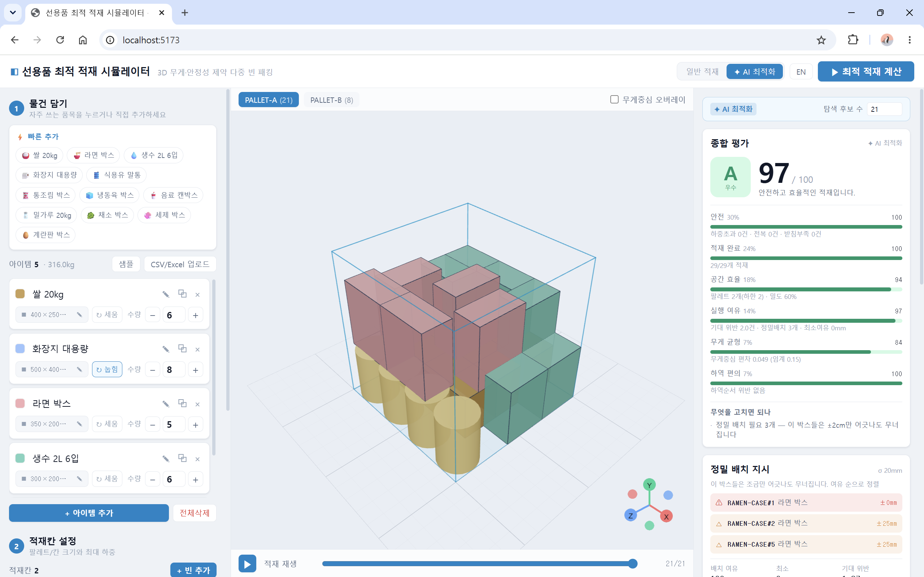Open the tab search dropdown chevron

click(x=13, y=13)
